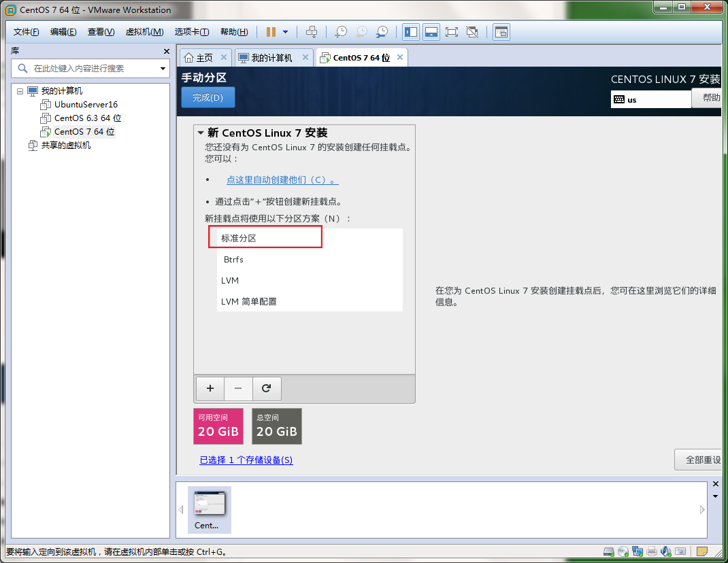728x563 pixels.
Task: Close the 我的计算机 tab
Action: pos(305,57)
